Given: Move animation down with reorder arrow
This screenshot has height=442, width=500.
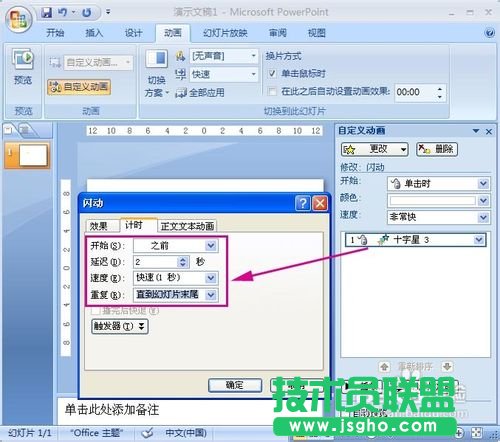Looking at the screenshot, I should click(447, 367).
